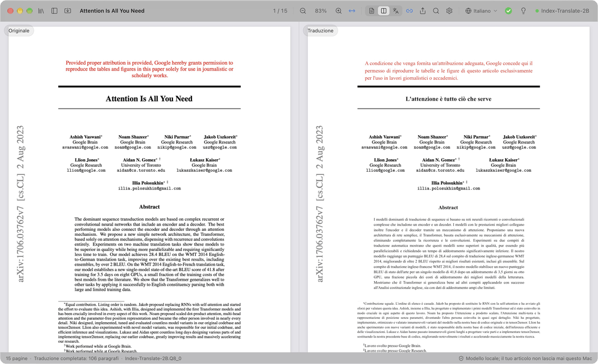Open the share export icon

point(422,11)
